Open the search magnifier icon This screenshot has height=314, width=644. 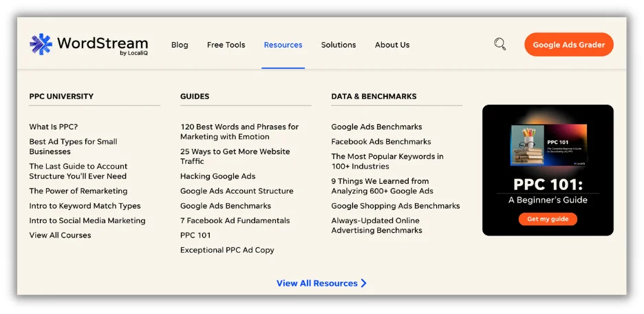(x=500, y=45)
